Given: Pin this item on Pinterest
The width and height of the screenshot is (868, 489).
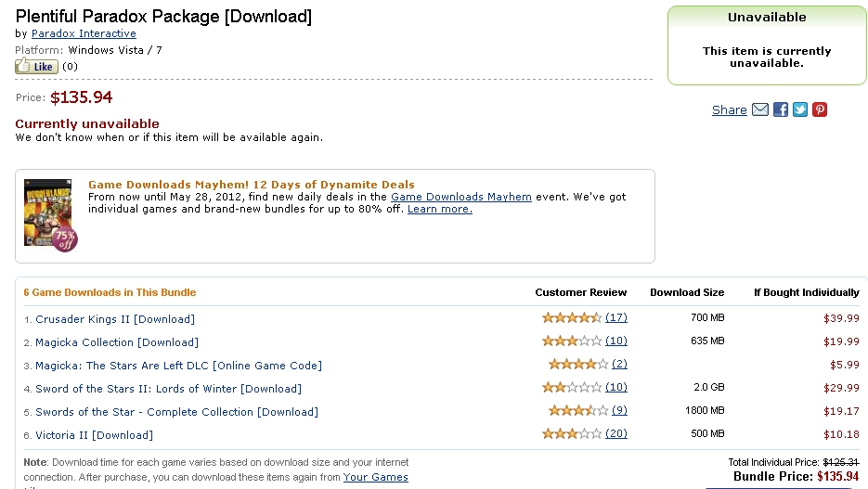Looking at the screenshot, I should [820, 109].
